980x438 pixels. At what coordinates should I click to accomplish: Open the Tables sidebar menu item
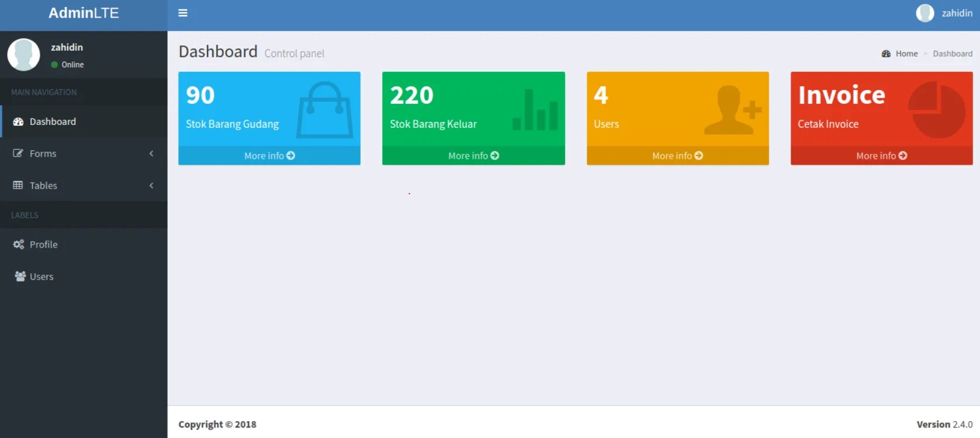pyautogui.click(x=84, y=185)
